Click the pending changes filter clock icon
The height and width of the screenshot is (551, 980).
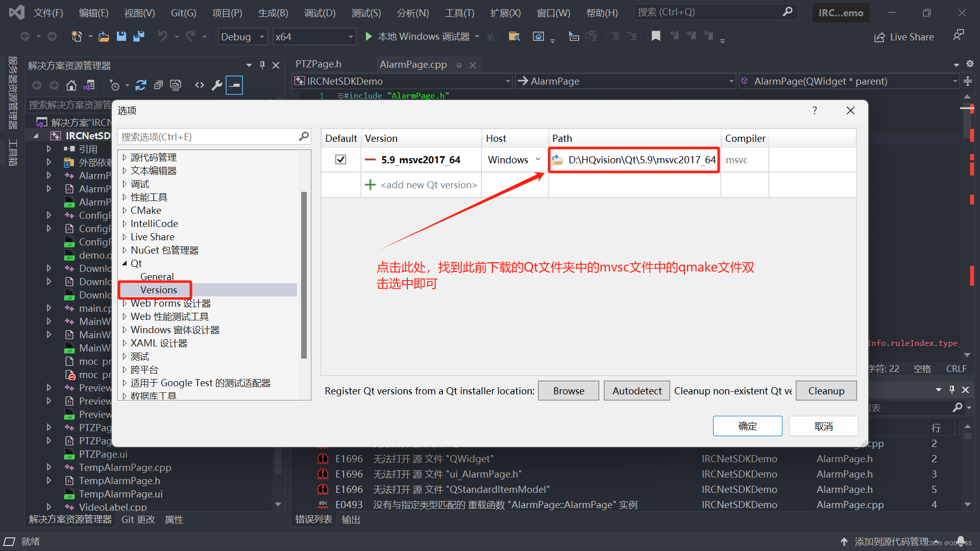[114, 85]
